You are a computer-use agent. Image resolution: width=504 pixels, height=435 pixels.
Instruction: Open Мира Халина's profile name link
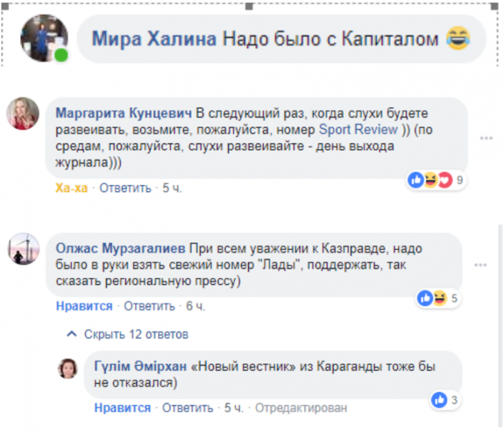point(154,38)
